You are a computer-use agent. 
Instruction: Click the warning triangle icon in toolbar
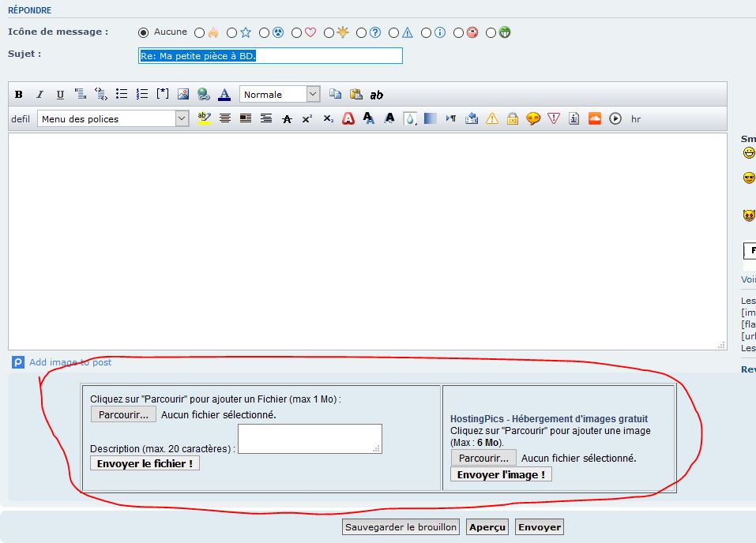tap(492, 118)
